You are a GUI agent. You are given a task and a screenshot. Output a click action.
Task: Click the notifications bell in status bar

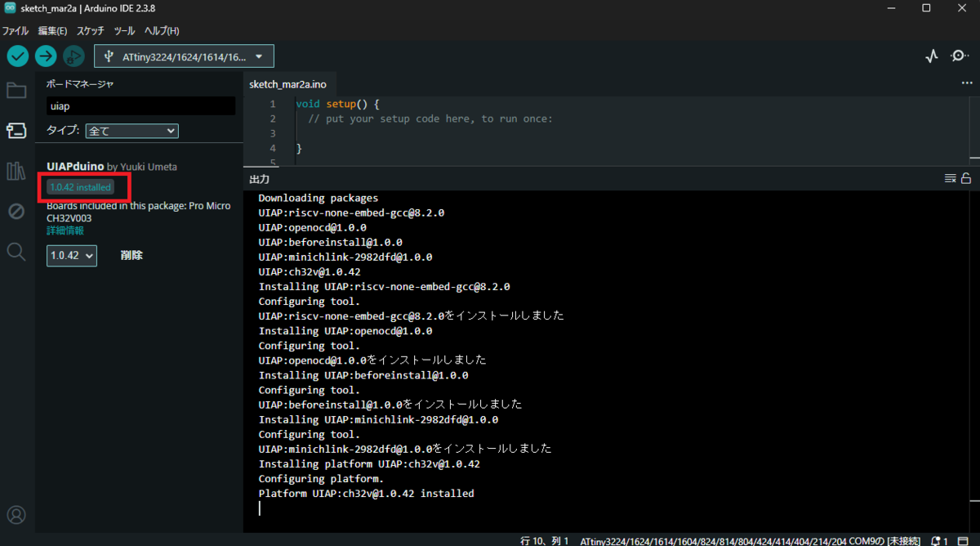click(x=938, y=540)
